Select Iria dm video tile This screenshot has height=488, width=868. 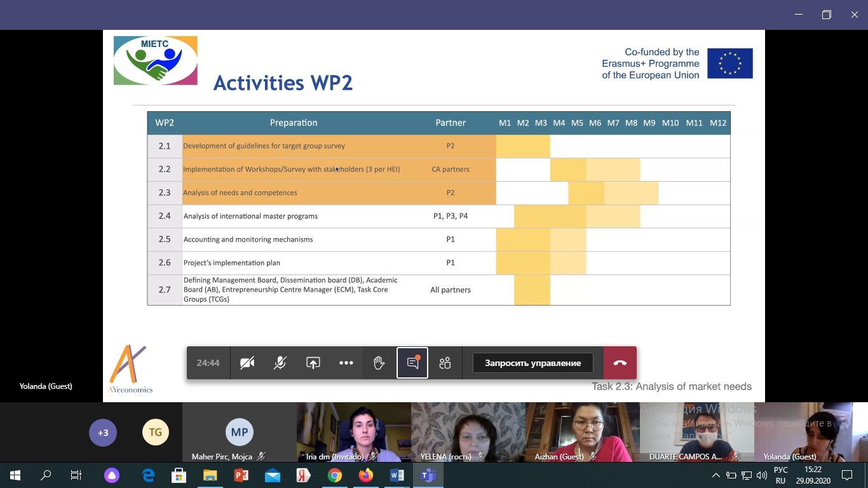353,432
